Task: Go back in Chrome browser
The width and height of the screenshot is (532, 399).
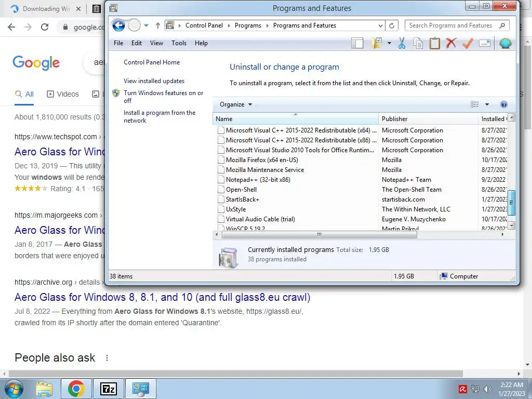Action: click(11, 27)
